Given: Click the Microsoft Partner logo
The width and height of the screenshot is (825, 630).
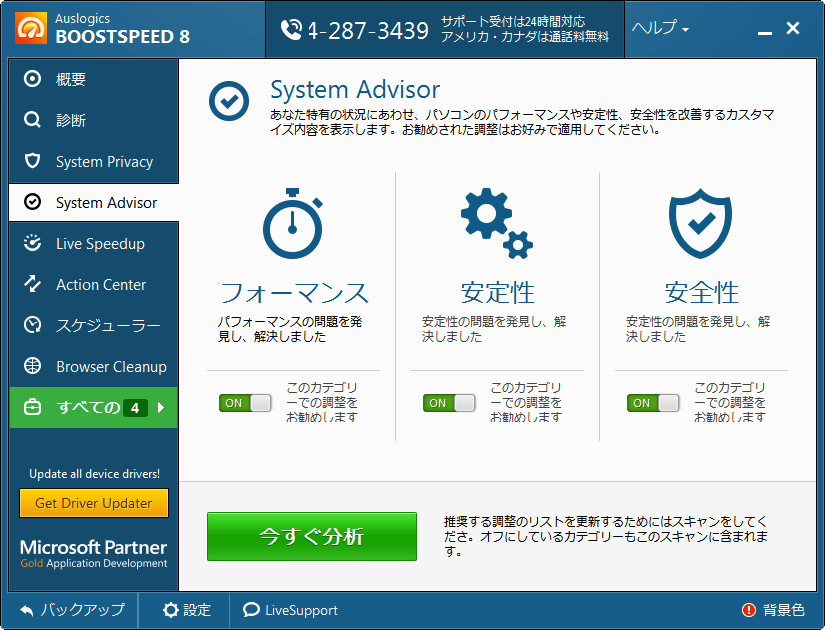Looking at the screenshot, I should click(94, 553).
